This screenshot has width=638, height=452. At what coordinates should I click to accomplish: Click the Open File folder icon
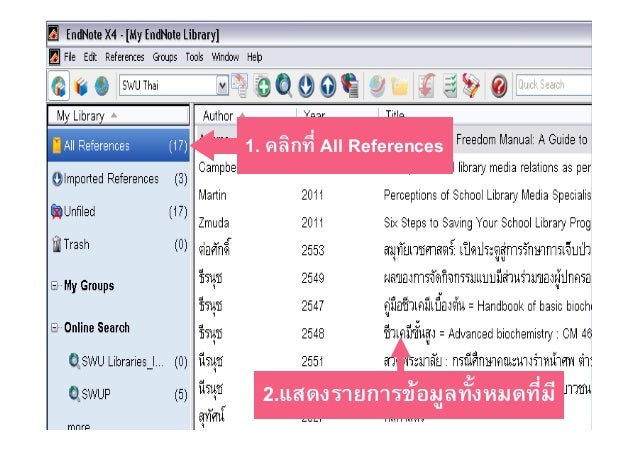point(399,86)
